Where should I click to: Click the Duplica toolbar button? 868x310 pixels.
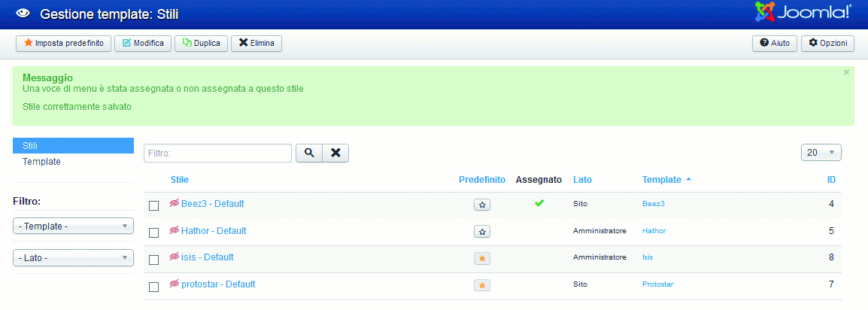[202, 43]
